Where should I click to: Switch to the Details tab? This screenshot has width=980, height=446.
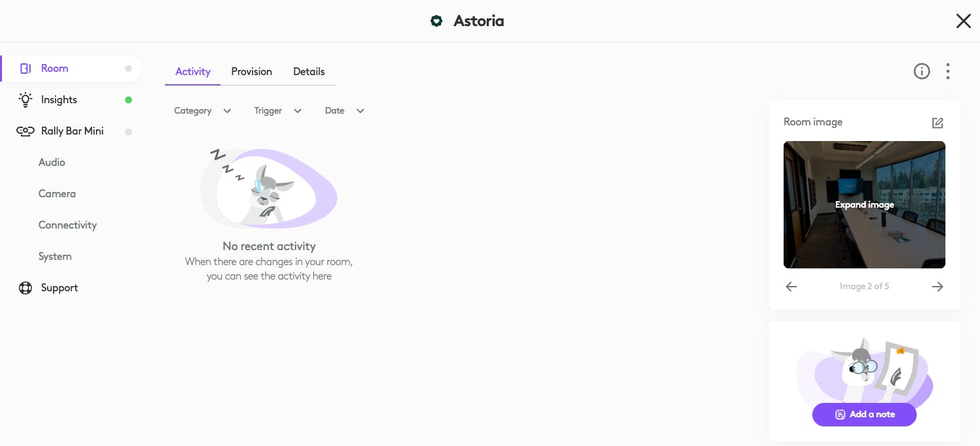309,72
